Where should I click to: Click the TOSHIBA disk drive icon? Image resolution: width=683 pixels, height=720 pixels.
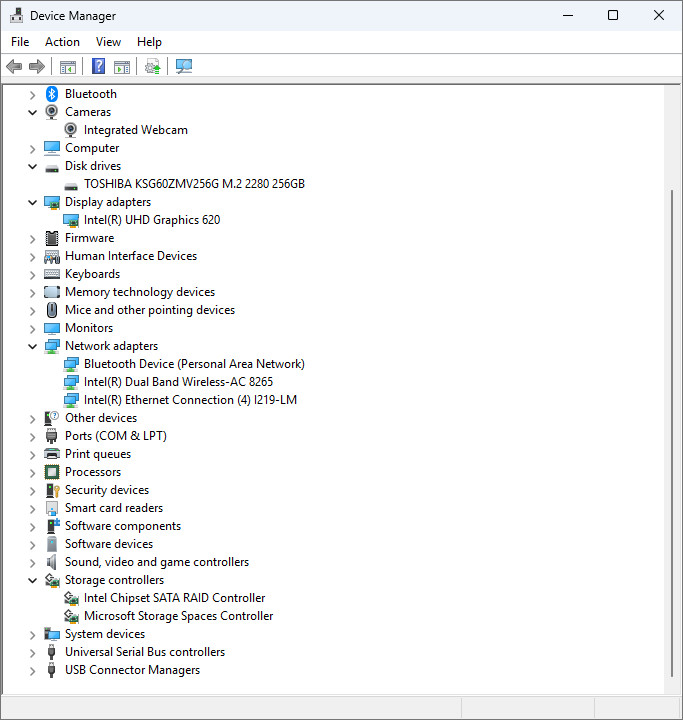pos(71,186)
